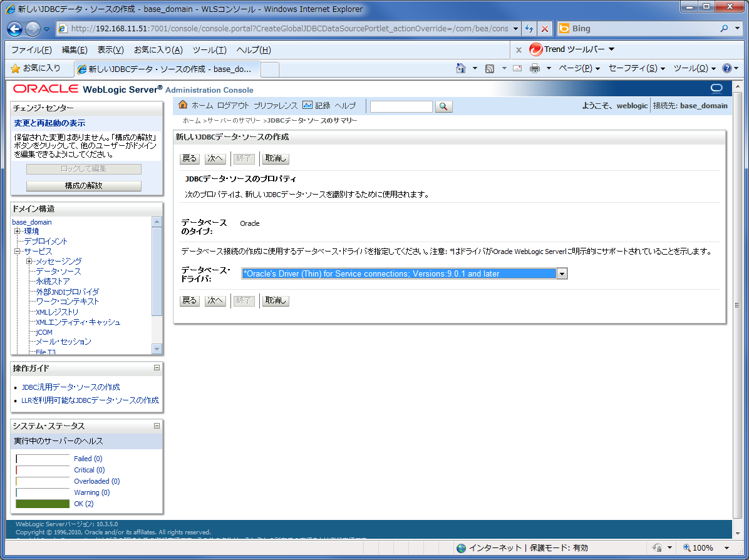
Task: Click the WebLogic console Home house icon
Action: point(182,104)
